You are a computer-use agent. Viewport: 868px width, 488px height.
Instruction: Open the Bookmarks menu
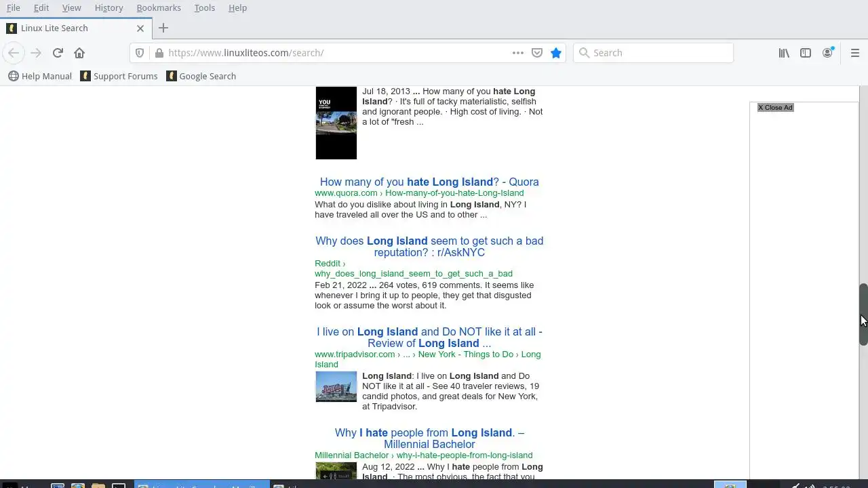point(159,7)
